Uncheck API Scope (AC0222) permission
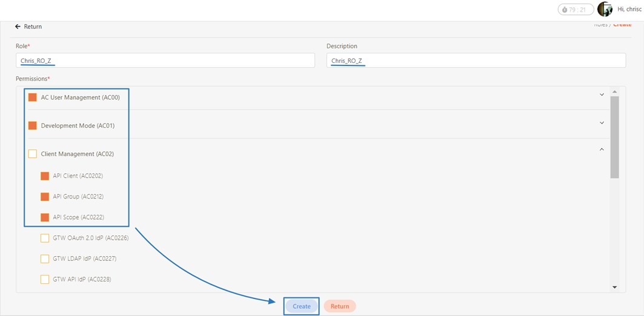This screenshot has height=316, width=644. point(45,217)
